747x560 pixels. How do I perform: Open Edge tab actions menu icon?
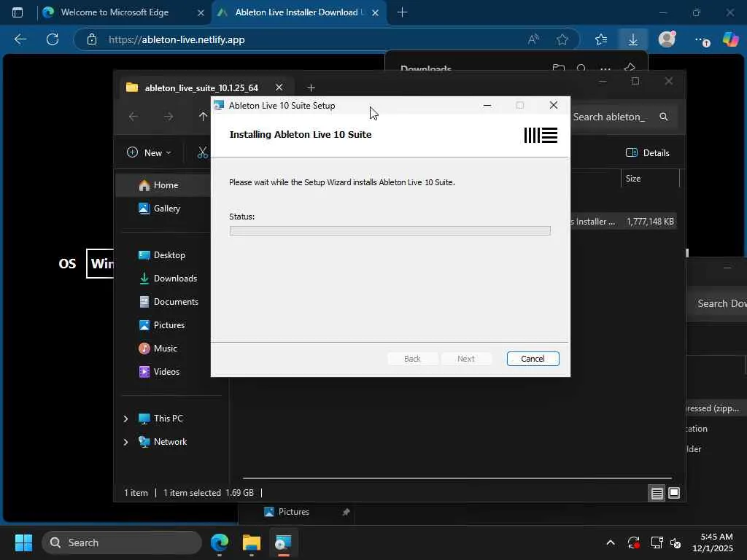coord(18,12)
